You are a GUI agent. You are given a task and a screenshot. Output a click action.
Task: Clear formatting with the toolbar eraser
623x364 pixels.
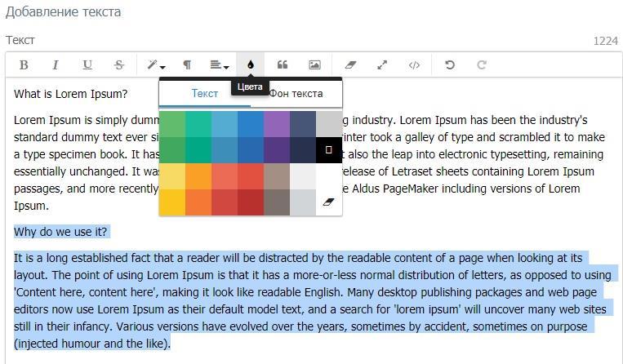351,64
